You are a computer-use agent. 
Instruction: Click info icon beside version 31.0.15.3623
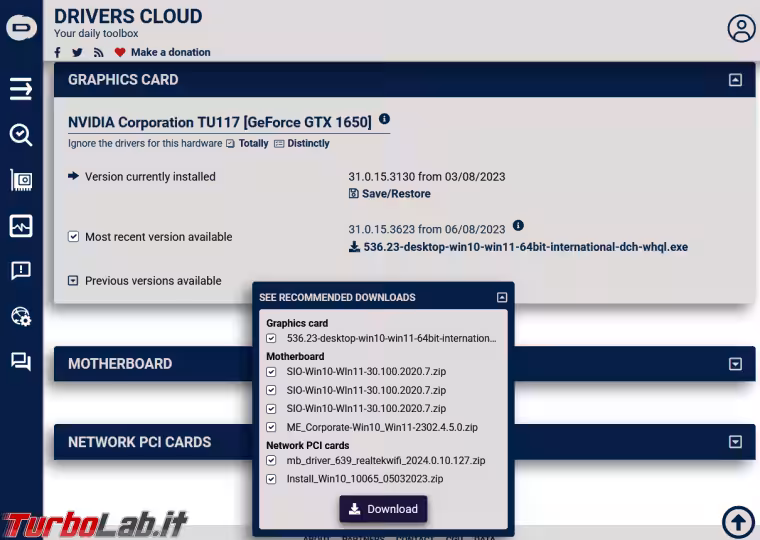tap(518, 225)
